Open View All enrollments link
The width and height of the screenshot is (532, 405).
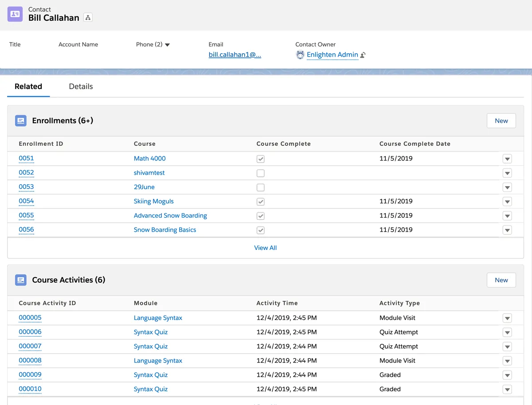coord(265,248)
